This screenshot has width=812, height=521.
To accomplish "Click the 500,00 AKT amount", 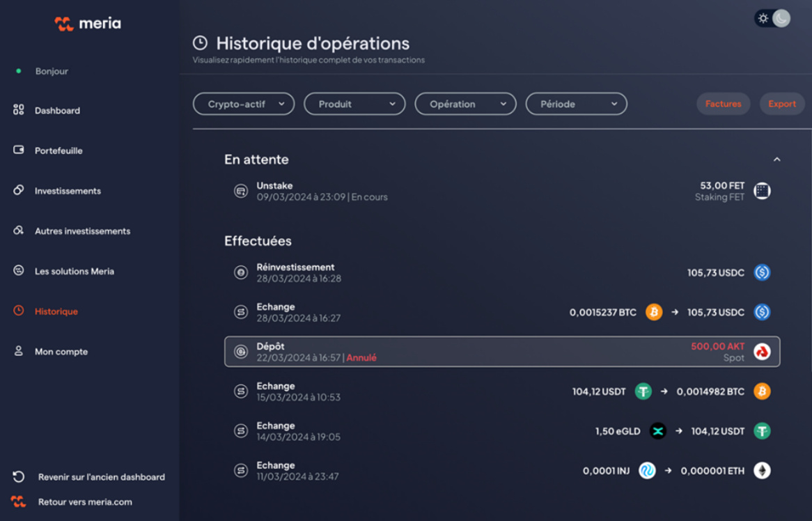I will 718,346.
